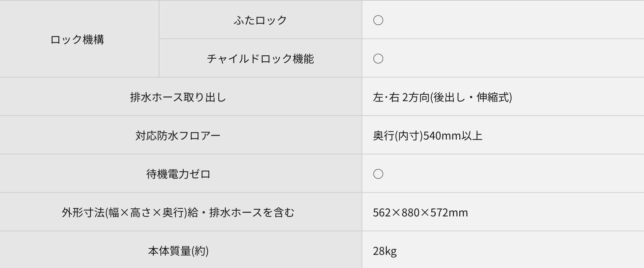Viewport: 644px width, 268px height.
Task: Select the 給・排水ホースを含む label text
Action: (x=241, y=213)
